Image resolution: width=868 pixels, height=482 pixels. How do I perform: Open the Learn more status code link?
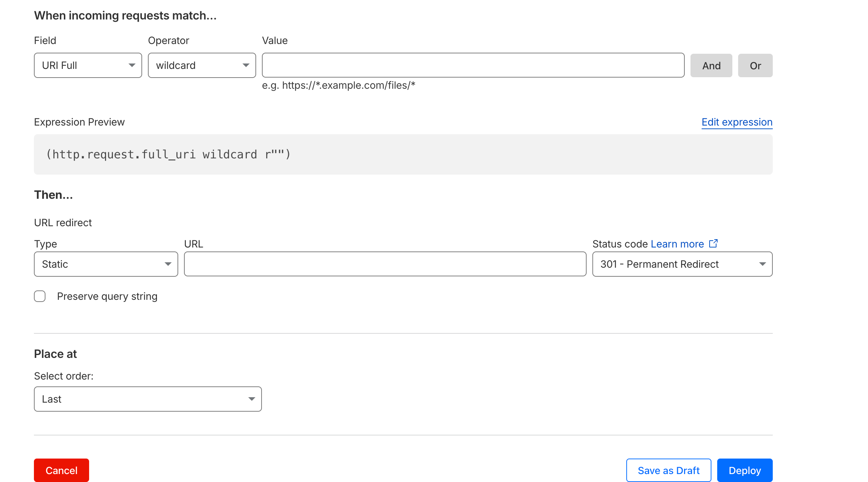point(678,244)
